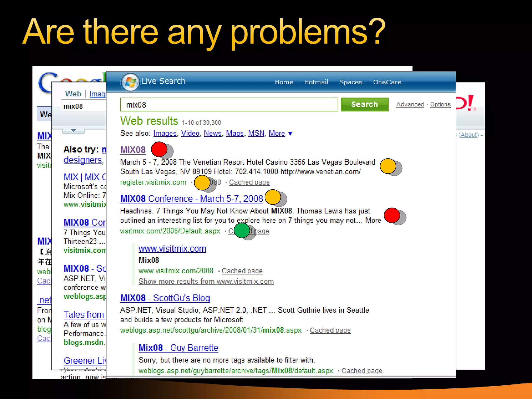Screen dimensions: 532x399
Task: Open Tales from result in Yahoo window
Action: tap(84, 315)
